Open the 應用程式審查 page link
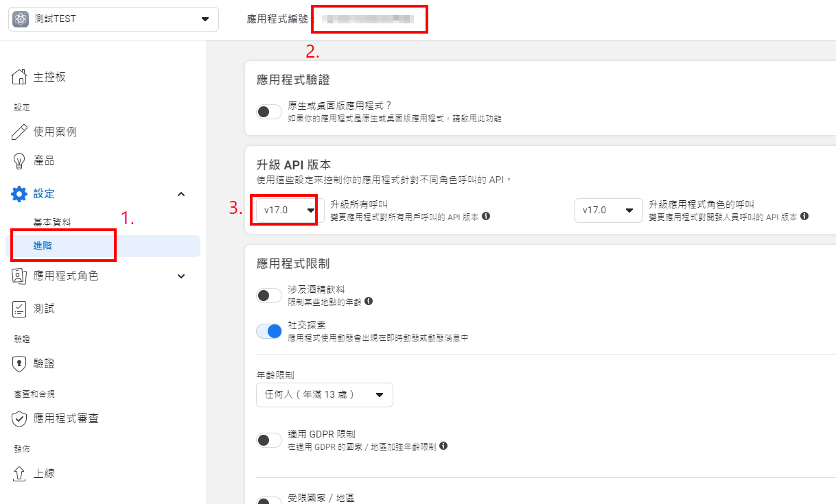 pyautogui.click(x=66, y=418)
